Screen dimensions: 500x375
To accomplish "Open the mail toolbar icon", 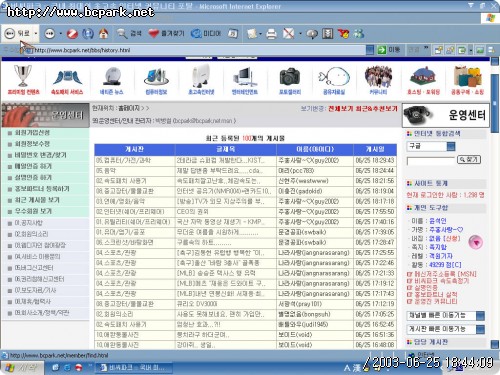I will click(252, 33).
